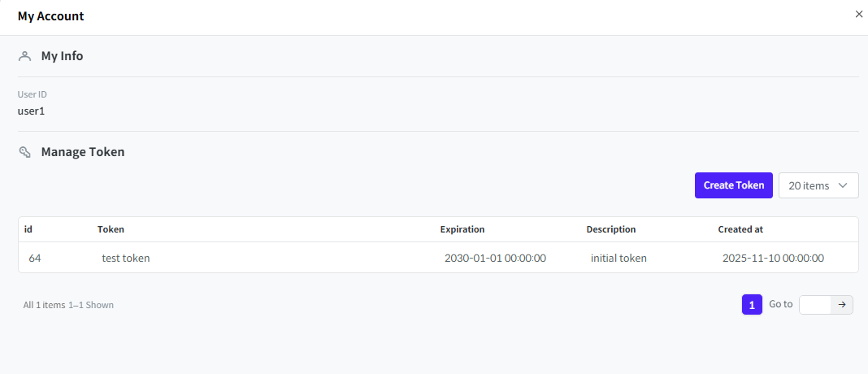Sort by the Expiration column header

[x=462, y=229]
